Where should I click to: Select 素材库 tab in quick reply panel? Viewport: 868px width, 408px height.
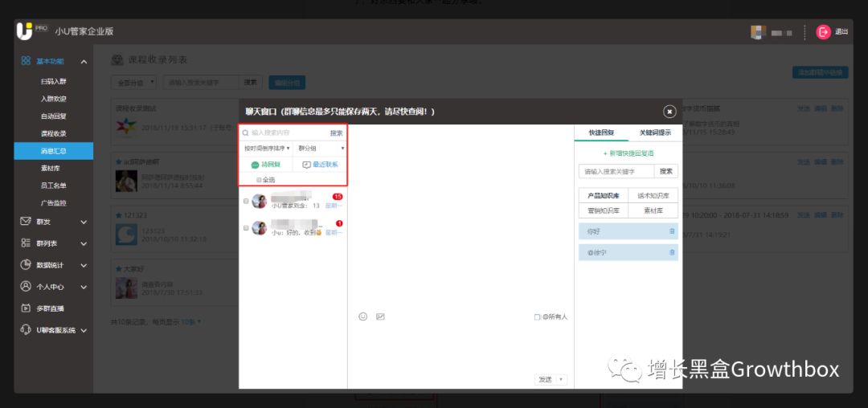[653, 210]
